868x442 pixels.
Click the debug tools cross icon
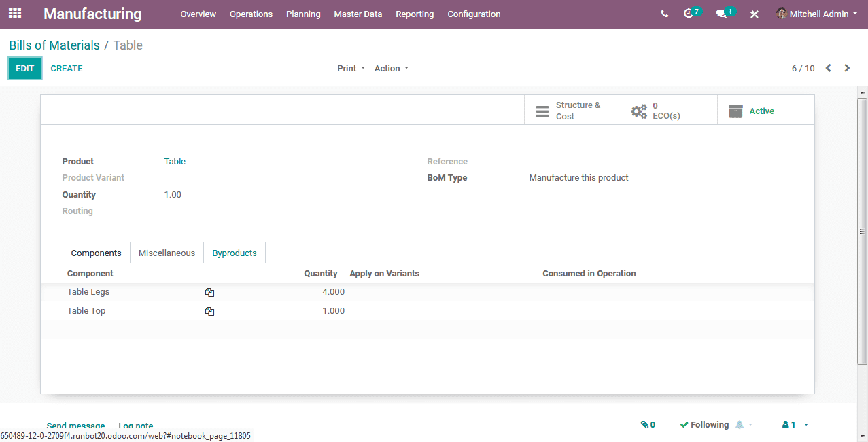pyautogui.click(x=754, y=14)
